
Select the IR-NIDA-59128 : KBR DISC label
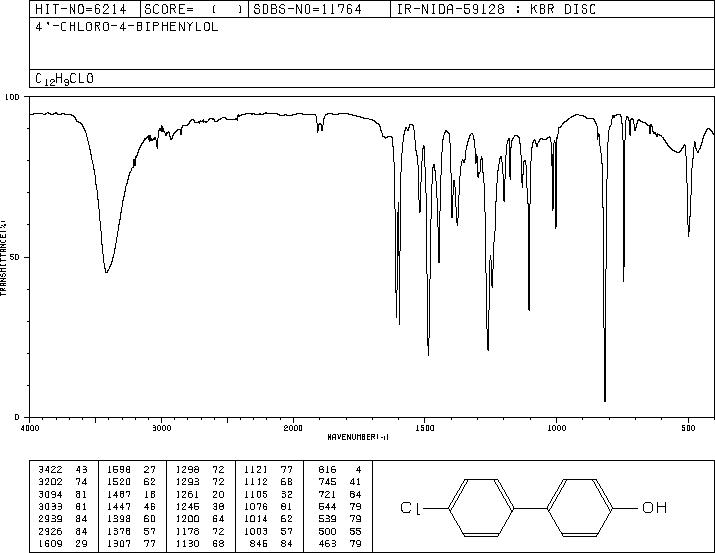click(496, 9)
